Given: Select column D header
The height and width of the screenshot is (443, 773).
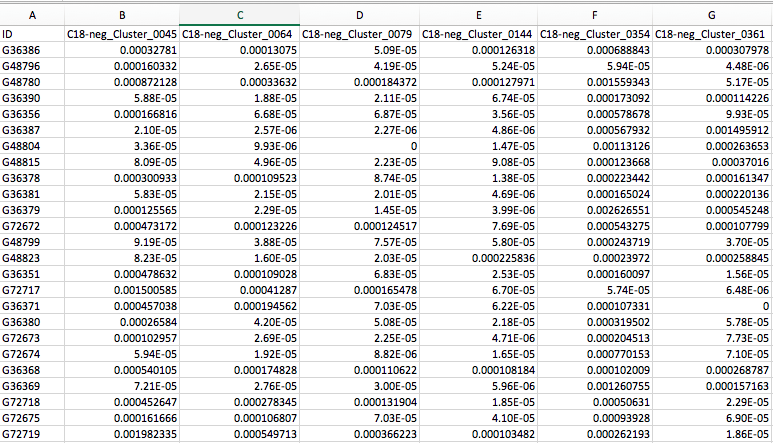Looking at the screenshot, I should click(359, 15).
